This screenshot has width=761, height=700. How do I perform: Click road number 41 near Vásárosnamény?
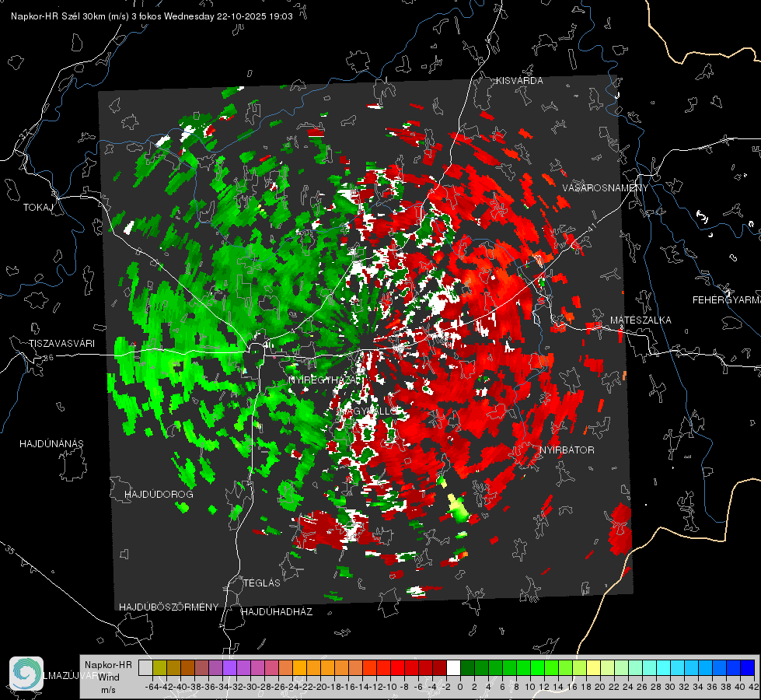click(590, 226)
